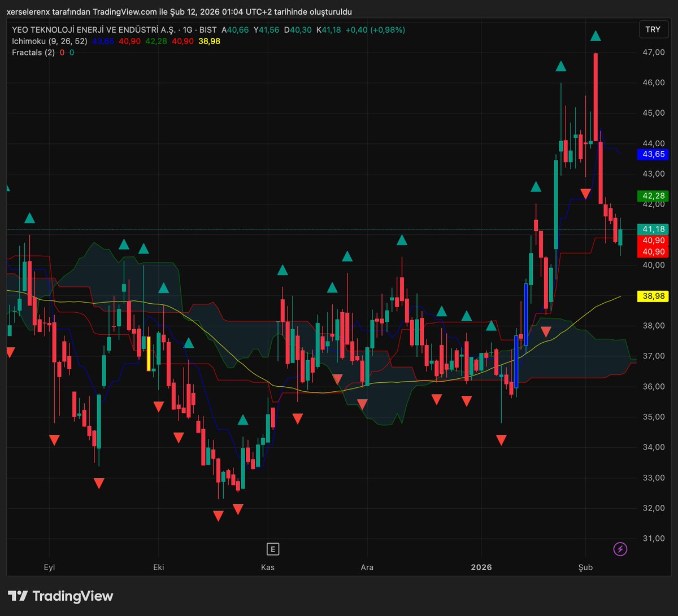Click the Şub month label on time axis
This screenshot has height=616, width=678.
pos(586,567)
